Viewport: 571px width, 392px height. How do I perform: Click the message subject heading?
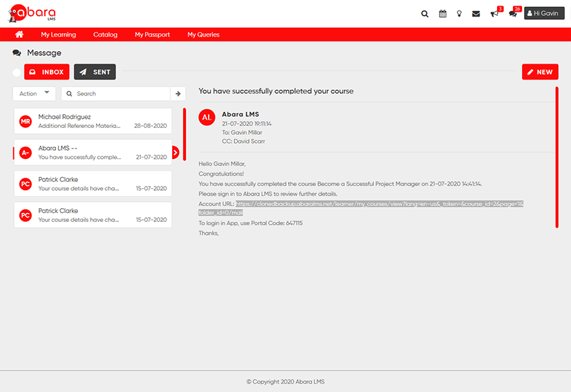point(276,91)
